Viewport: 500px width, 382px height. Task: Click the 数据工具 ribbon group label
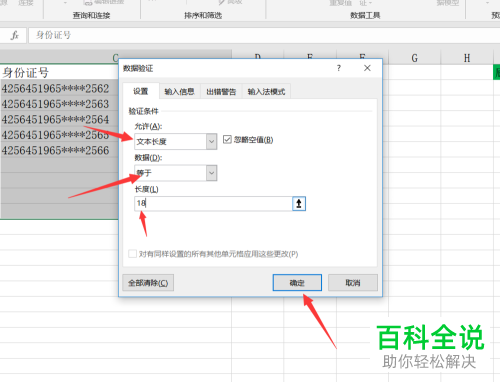click(x=365, y=15)
